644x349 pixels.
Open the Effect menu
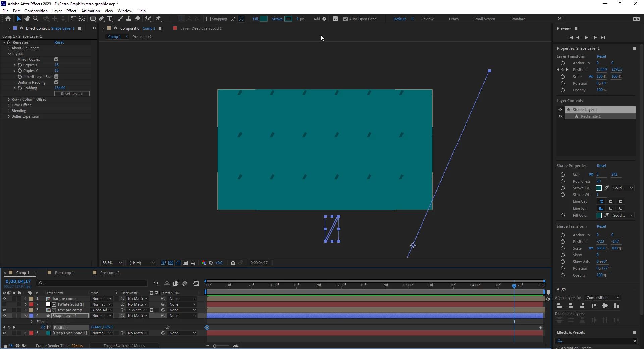[x=71, y=11]
